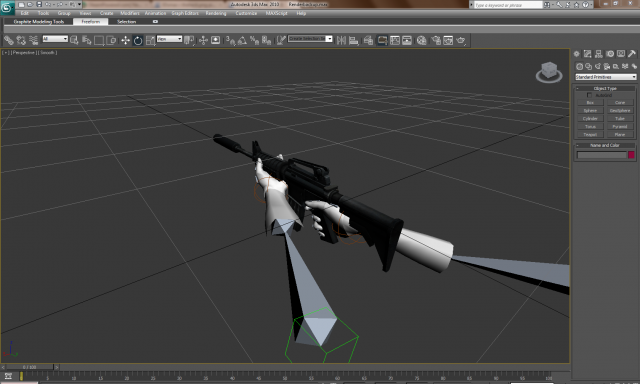Open the Mirror tool
The image size is (640, 384).
click(x=341, y=40)
